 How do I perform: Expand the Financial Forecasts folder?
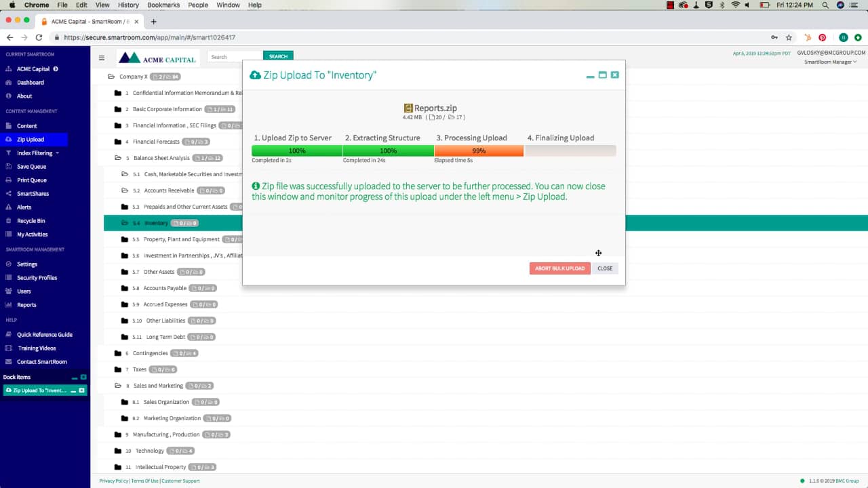[x=118, y=142]
